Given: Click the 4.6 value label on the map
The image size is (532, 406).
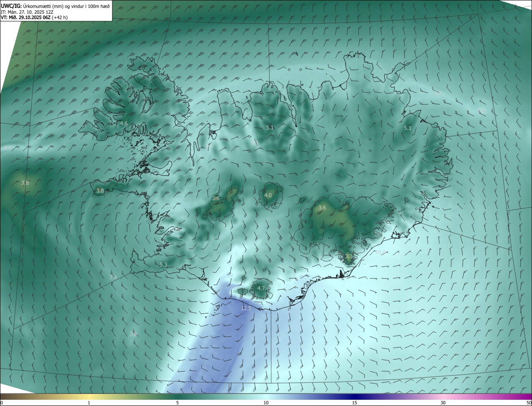Looking at the screenshot, I should 124,123.
